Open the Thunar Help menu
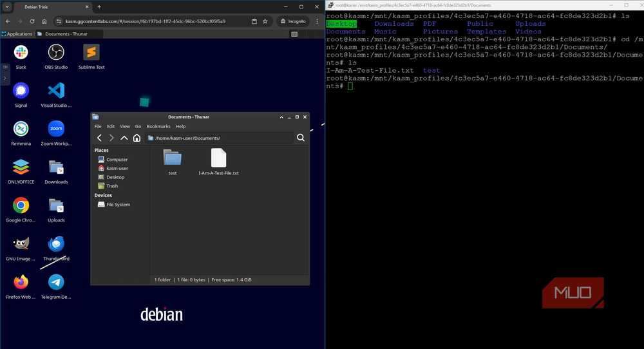This screenshot has height=349, width=644. click(181, 126)
